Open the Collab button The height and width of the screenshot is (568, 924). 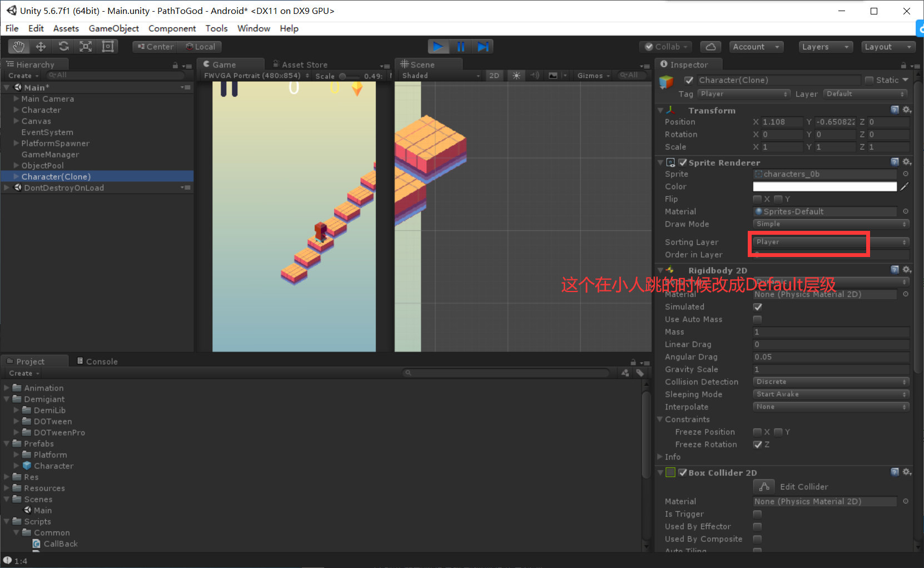click(665, 47)
